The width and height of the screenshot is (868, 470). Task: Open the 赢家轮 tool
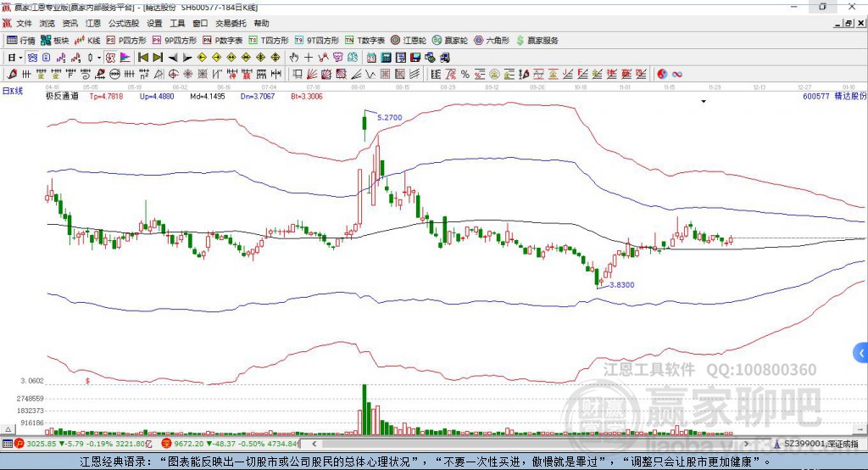coord(449,41)
